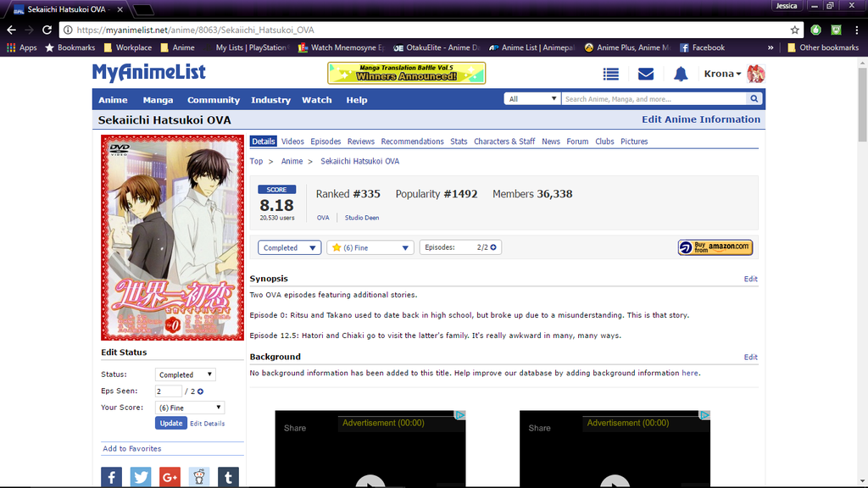Share on Google Plus via sidebar icon
868x488 pixels.
(x=170, y=477)
